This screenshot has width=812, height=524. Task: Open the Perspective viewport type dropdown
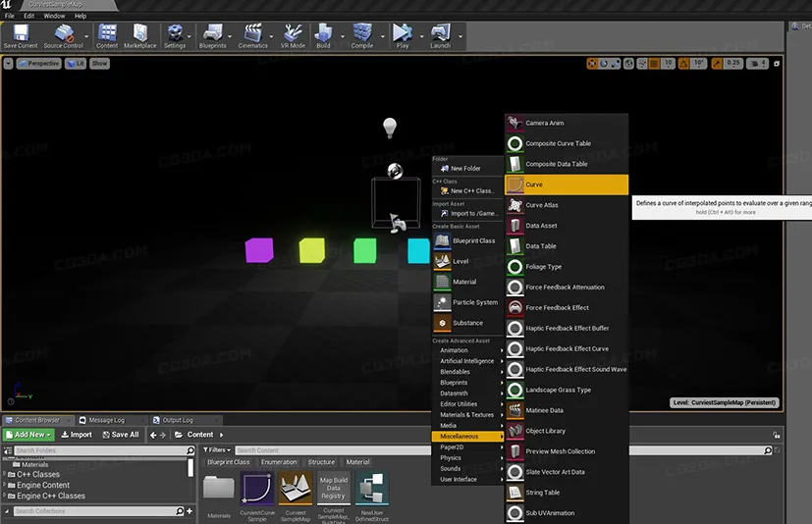39,64
